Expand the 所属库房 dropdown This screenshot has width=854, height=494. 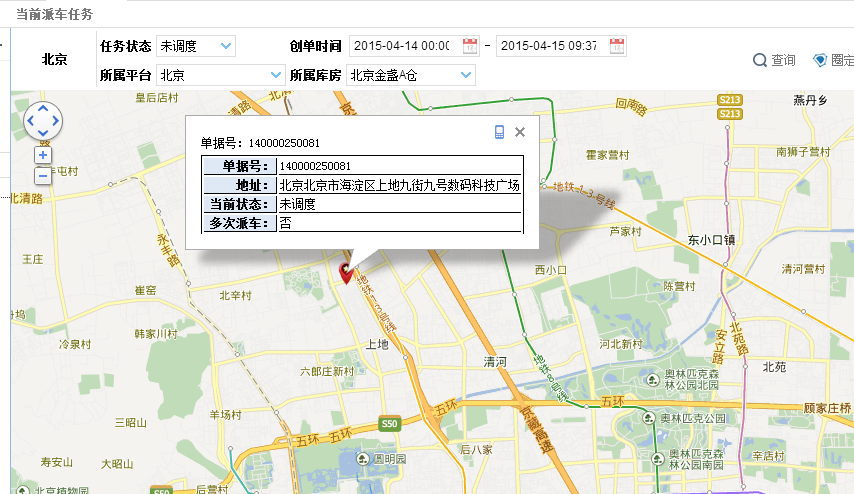(x=465, y=75)
